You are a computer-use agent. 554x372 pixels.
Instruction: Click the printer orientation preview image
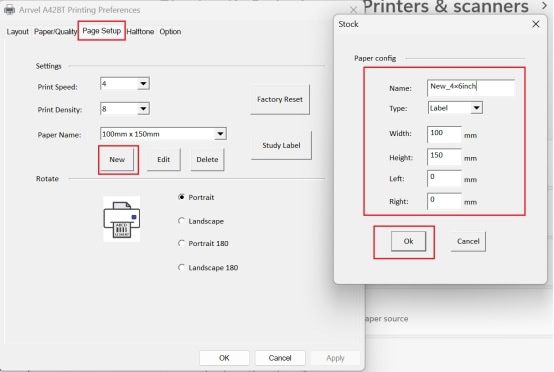click(x=122, y=219)
